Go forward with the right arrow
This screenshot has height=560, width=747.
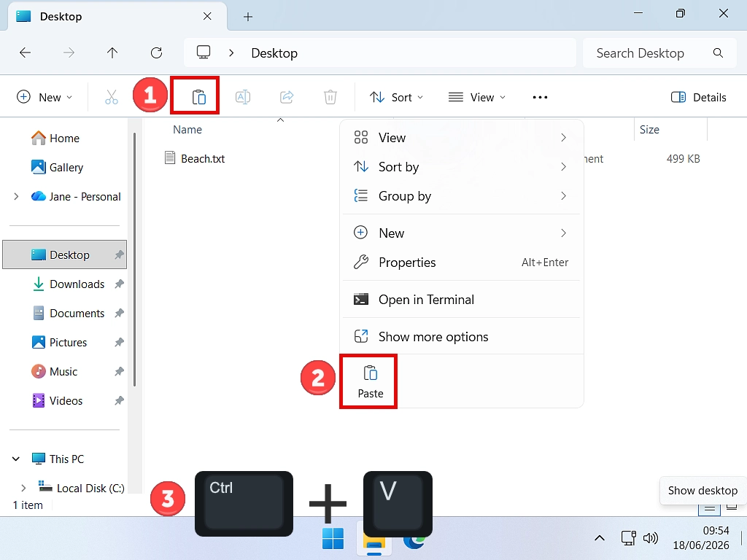click(x=69, y=52)
